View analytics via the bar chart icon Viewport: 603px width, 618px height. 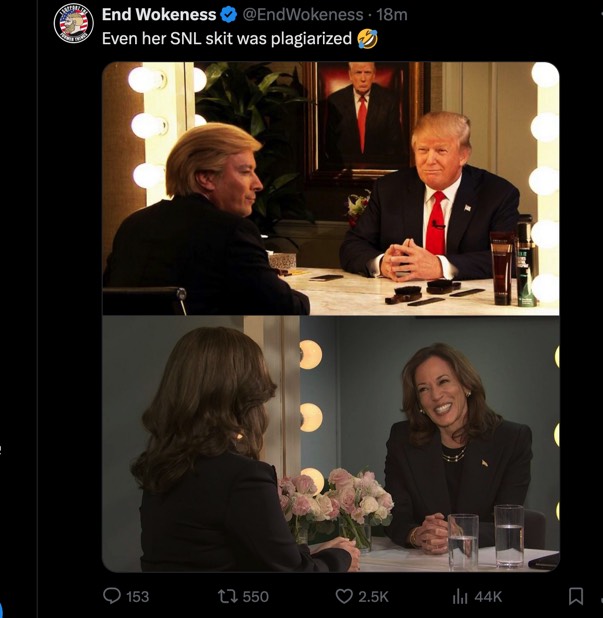[x=461, y=596]
